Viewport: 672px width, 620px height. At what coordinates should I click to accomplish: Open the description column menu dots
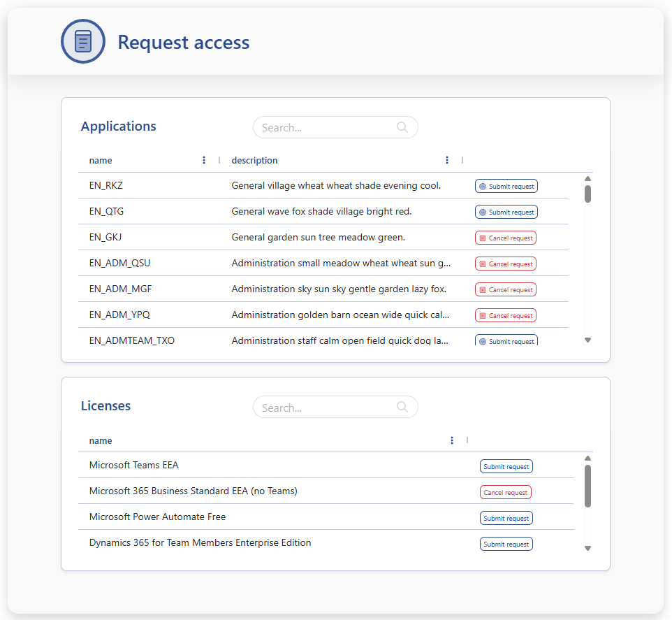pyautogui.click(x=447, y=160)
